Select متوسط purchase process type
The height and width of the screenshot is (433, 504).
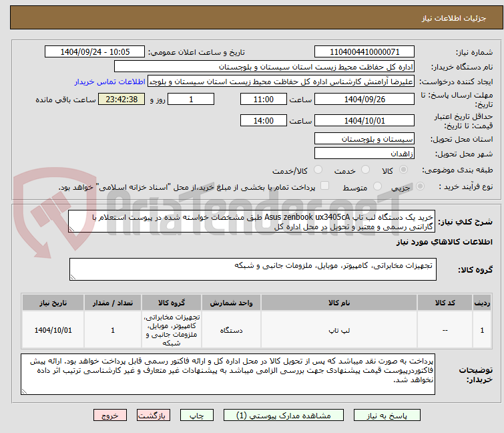pyautogui.click(x=379, y=187)
